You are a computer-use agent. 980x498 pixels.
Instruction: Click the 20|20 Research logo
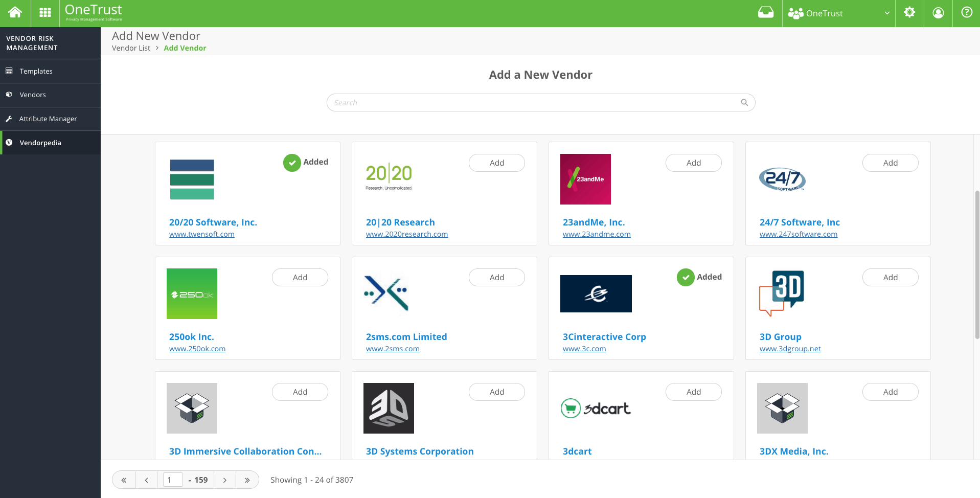click(389, 176)
